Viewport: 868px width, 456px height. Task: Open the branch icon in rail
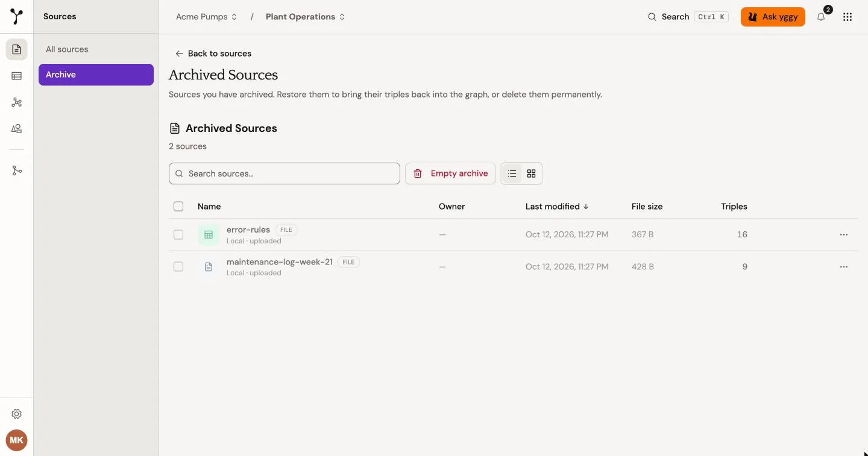coord(17,171)
